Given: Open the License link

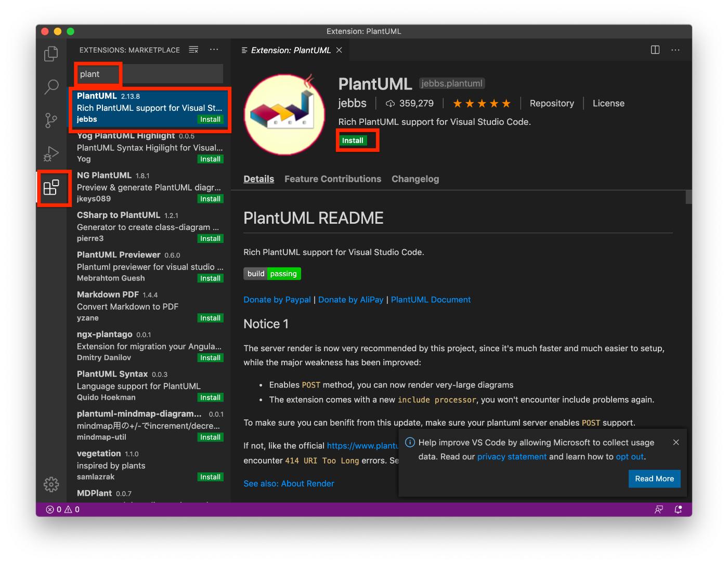Looking at the screenshot, I should (x=608, y=104).
